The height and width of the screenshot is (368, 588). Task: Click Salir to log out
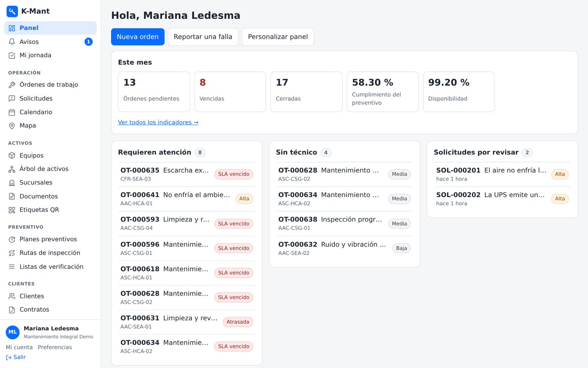(16, 357)
